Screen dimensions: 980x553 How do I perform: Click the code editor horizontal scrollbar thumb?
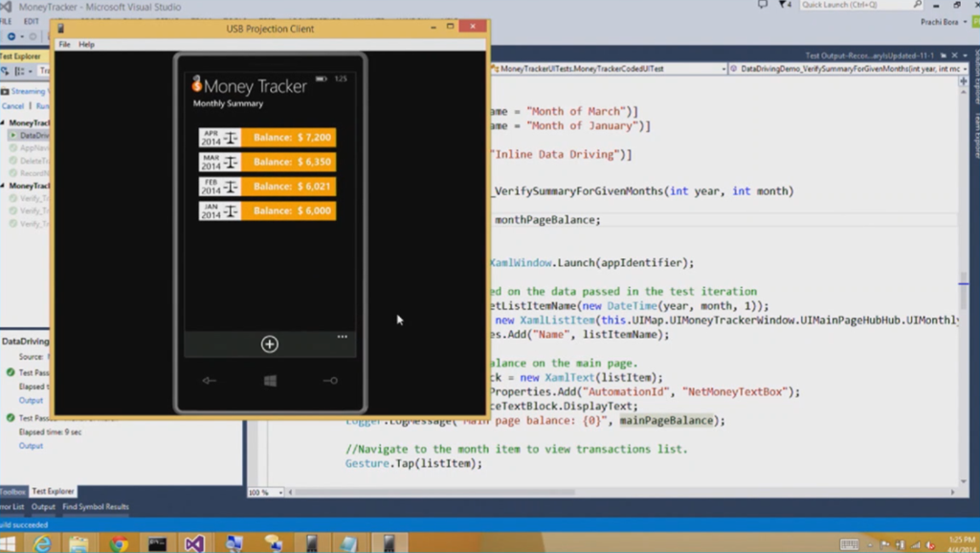tap(435, 493)
